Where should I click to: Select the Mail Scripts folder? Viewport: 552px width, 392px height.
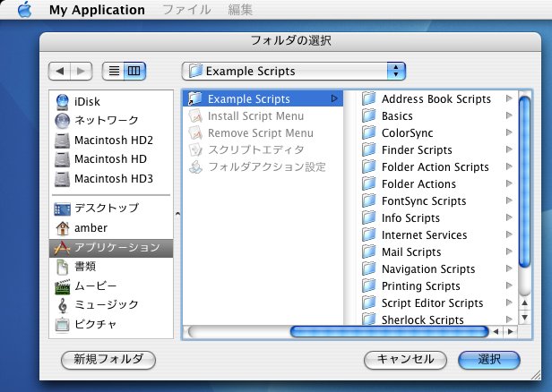tap(436, 251)
